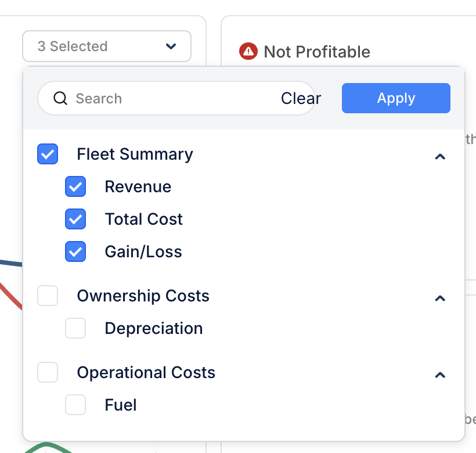Click the search magnifying glass icon
The width and height of the screenshot is (476, 453).
(60, 98)
